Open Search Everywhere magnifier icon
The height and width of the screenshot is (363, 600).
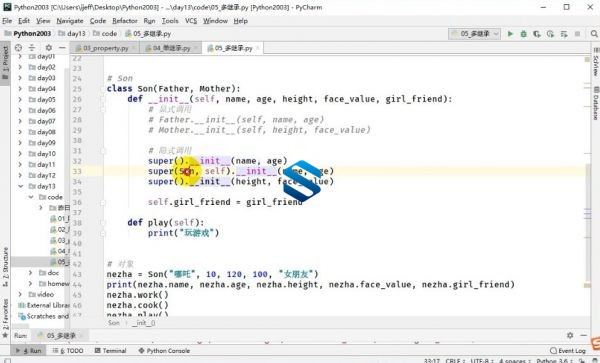point(594,34)
